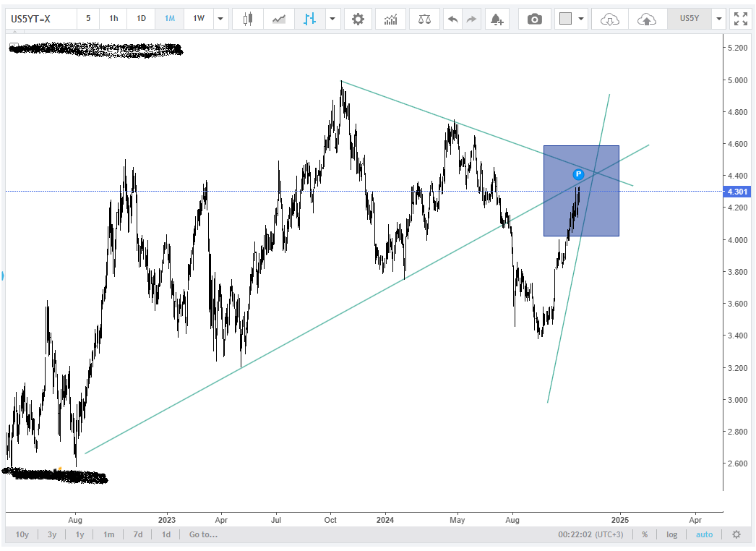This screenshot has width=756, height=551.
Task: Select the 1D timeframe
Action: coord(142,19)
